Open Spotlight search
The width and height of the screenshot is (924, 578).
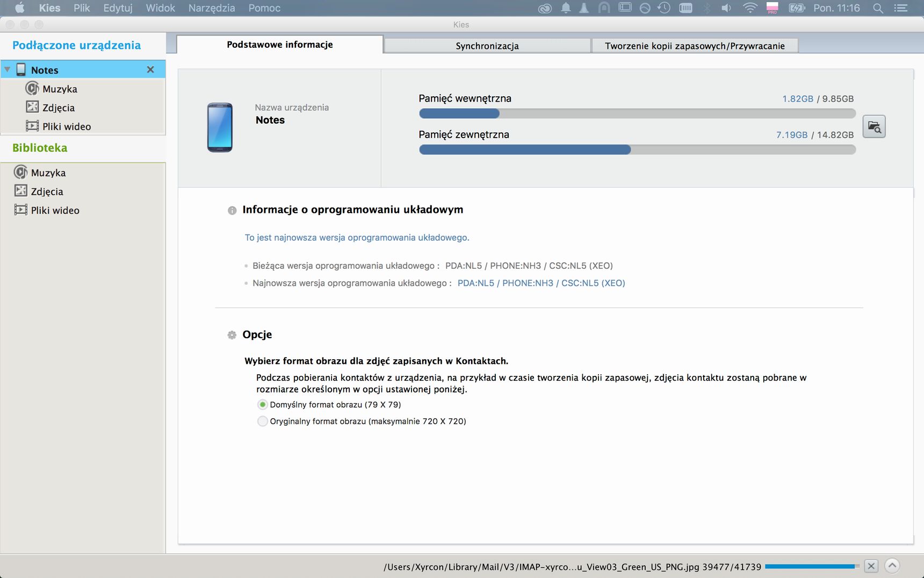(878, 8)
